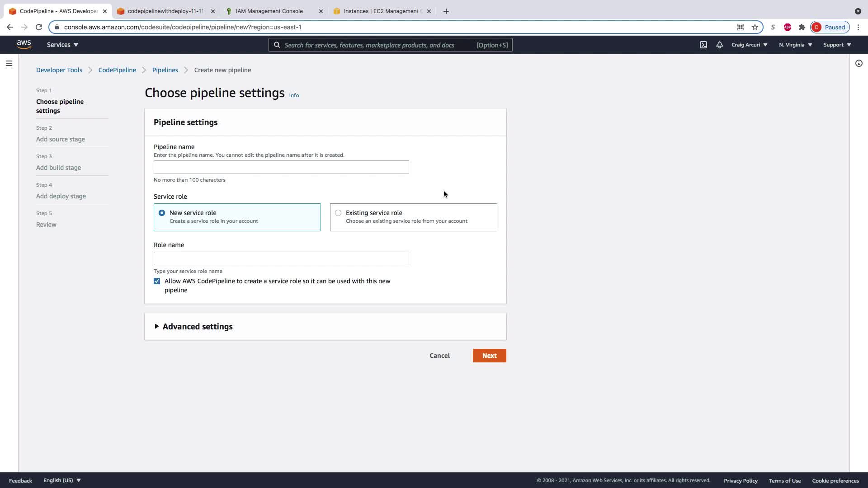This screenshot has height=488, width=868.
Task: Click the Role name text field
Action: [281, 258]
